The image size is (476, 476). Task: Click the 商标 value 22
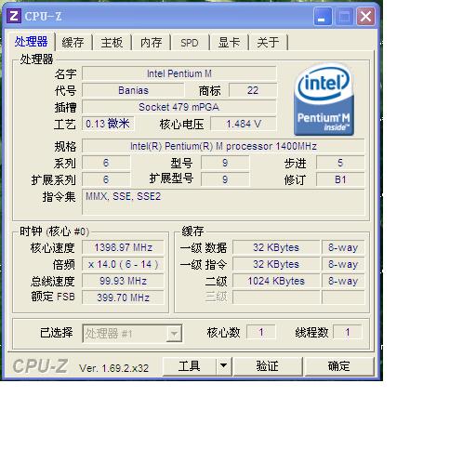(253, 90)
